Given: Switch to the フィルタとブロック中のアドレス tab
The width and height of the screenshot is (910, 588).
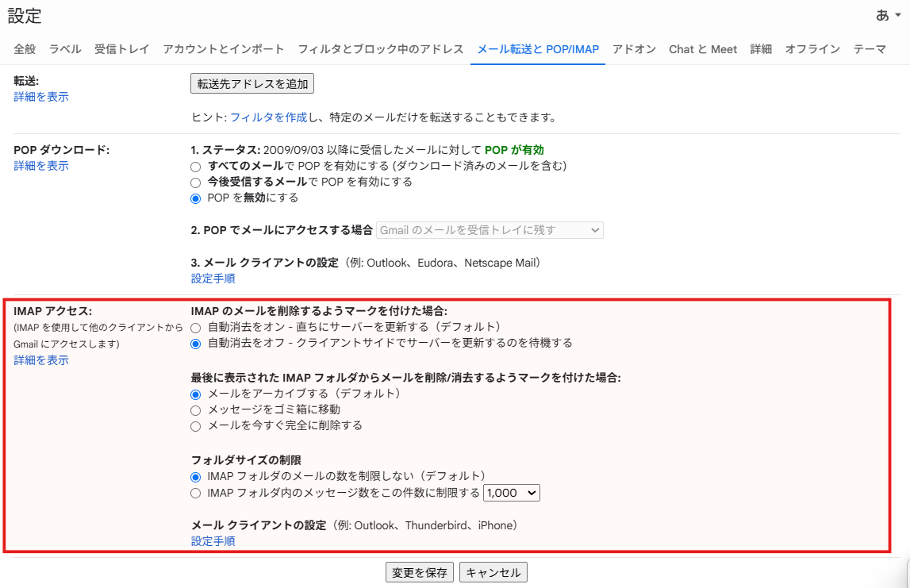Looking at the screenshot, I should tap(379, 48).
